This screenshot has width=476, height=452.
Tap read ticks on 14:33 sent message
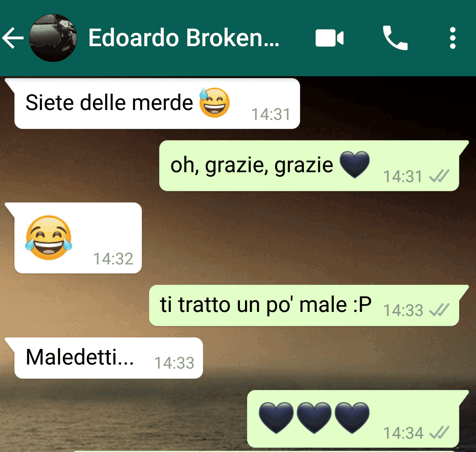(x=439, y=310)
